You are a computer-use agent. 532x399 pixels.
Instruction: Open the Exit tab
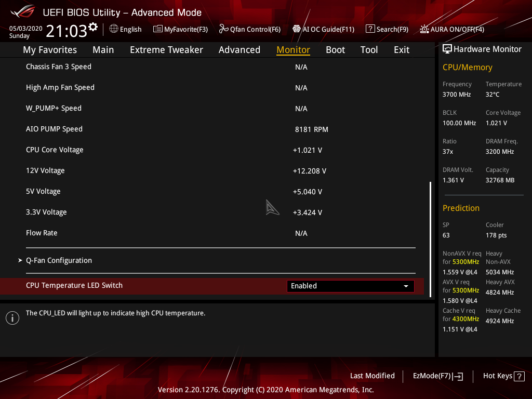(402, 50)
